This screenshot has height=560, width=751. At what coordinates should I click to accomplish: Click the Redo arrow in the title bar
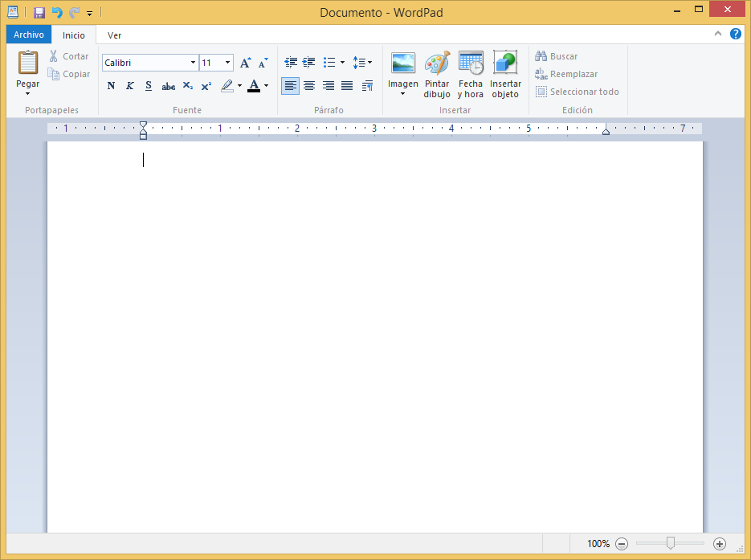coord(74,13)
